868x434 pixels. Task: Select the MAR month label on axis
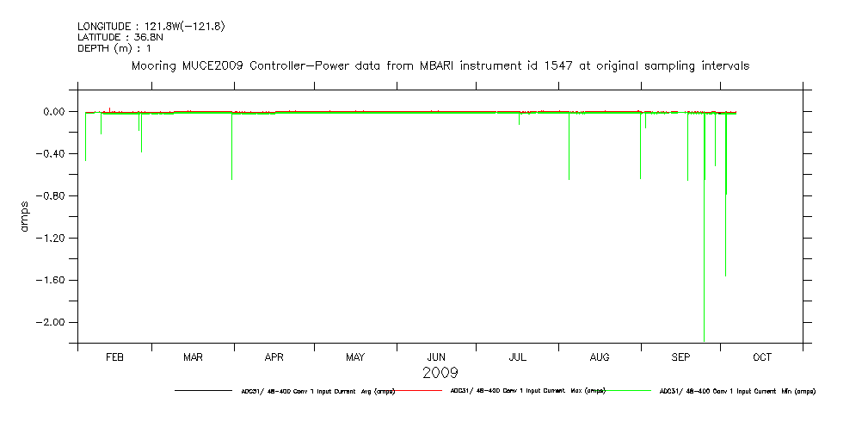pyautogui.click(x=193, y=356)
